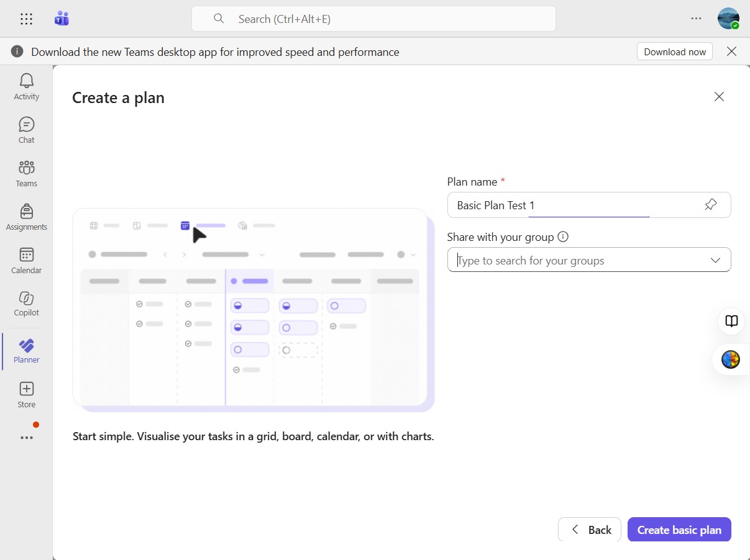This screenshot has height=560, width=750.
Task: Click info icon beside Share with your group
Action: point(563,237)
